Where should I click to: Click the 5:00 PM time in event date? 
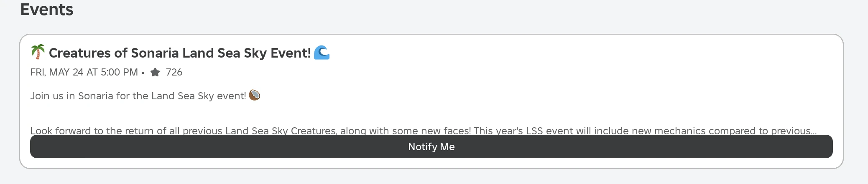click(119, 72)
